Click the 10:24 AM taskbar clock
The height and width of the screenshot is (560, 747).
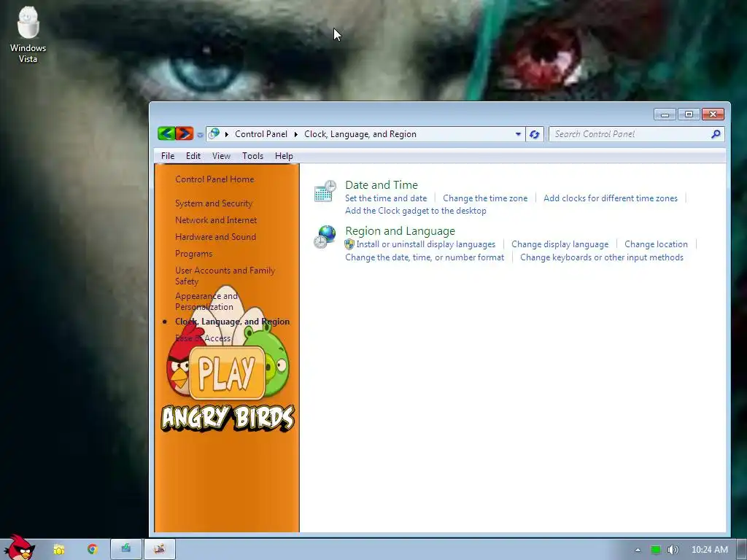pos(709,550)
